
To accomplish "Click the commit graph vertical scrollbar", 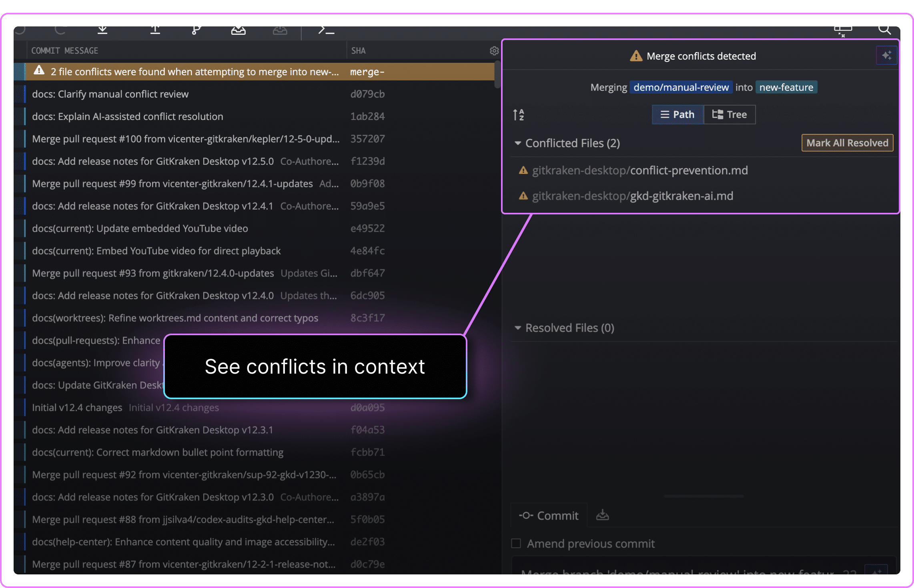I will (x=497, y=74).
